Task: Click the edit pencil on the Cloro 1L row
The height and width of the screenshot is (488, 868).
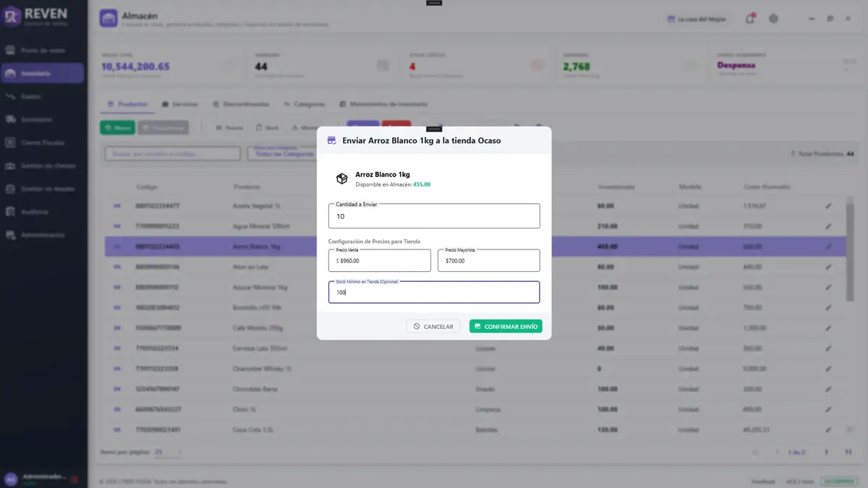Action: coord(828,409)
